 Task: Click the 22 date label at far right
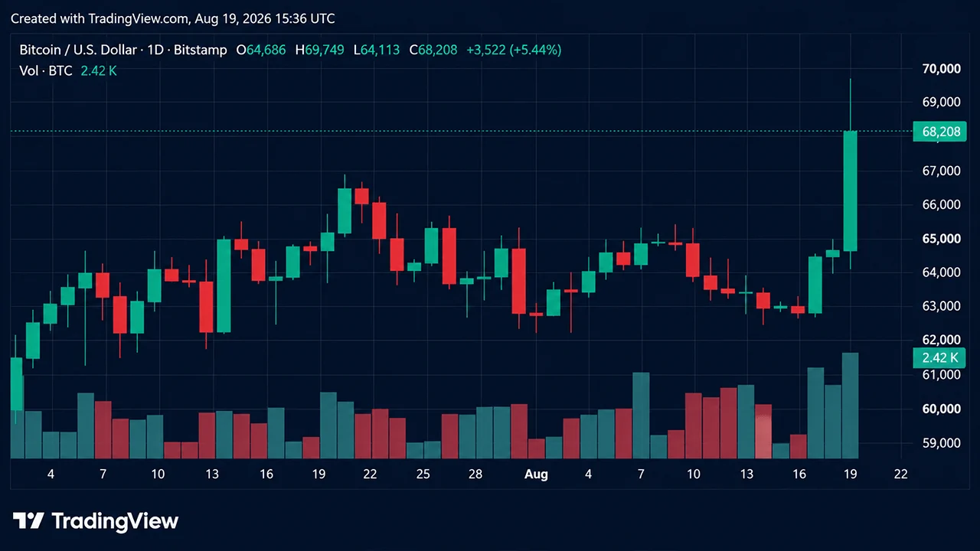coord(900,474)
